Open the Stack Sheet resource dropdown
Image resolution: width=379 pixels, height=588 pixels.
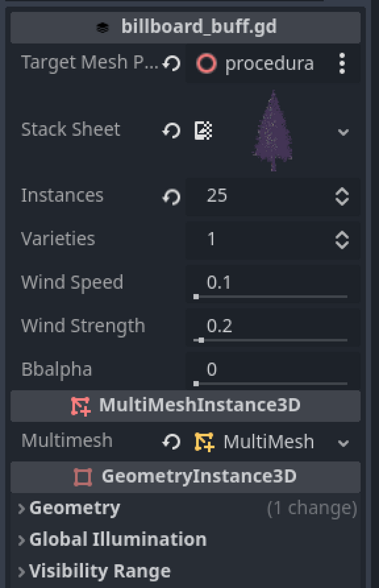(344, 132)
